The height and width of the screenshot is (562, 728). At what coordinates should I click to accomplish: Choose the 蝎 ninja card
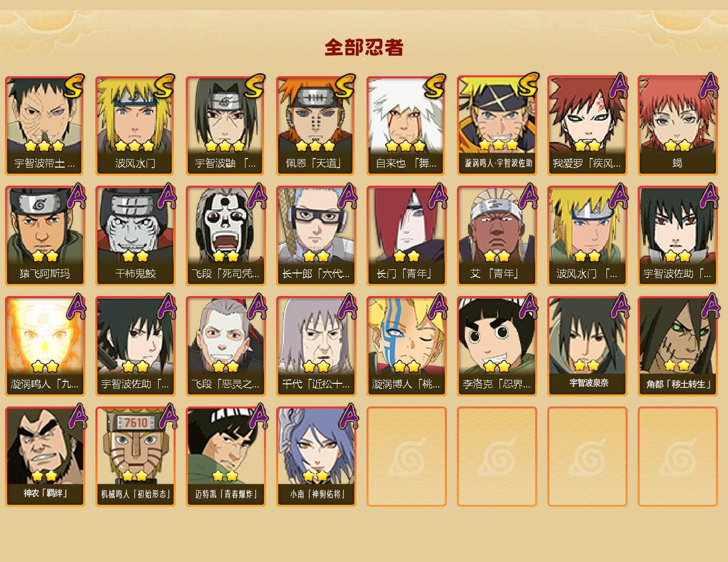pyautogui.click(x=678, y=125)
